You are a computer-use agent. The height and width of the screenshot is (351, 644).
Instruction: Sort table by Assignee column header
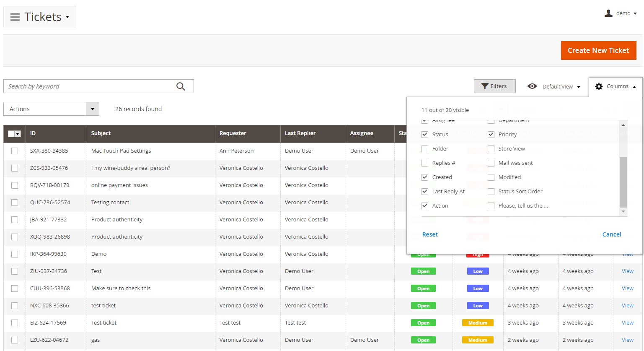click(370, 133)
